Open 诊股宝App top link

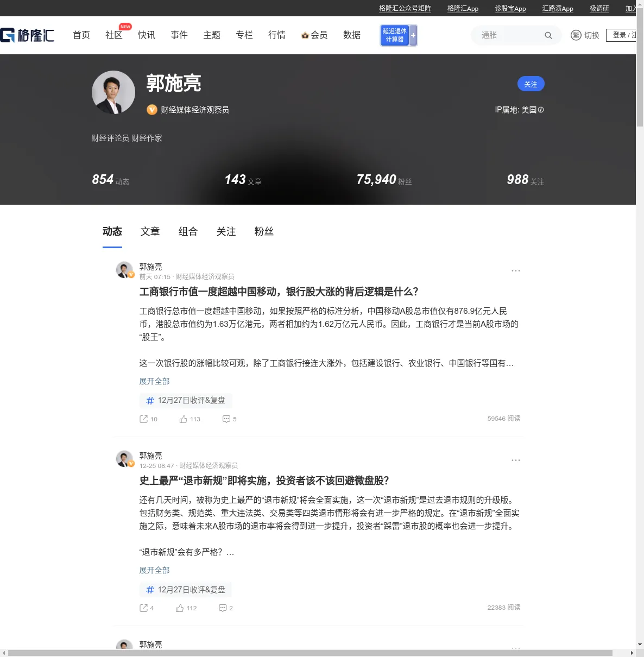click(510, 8)
